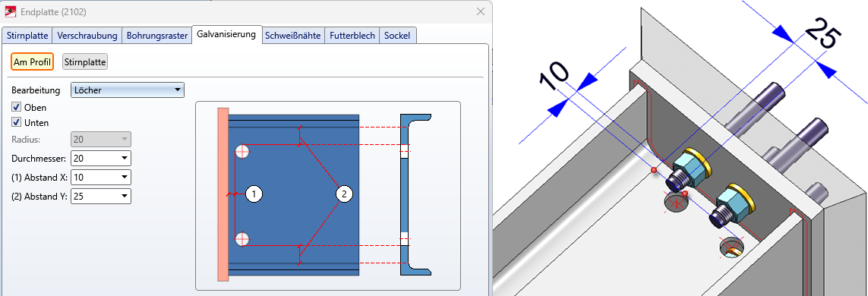Open the Futterblech tab
Viewport: 868px width, 296px height.
tap(352, 36)
